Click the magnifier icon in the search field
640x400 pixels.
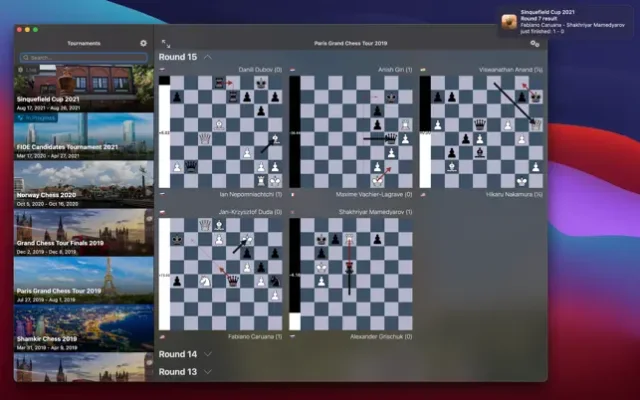click(x=25, y=58)
